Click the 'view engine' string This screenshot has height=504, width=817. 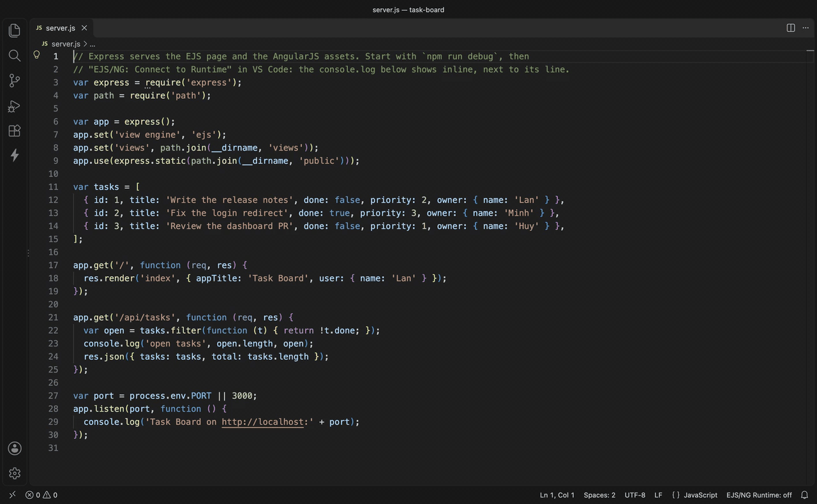147,135
